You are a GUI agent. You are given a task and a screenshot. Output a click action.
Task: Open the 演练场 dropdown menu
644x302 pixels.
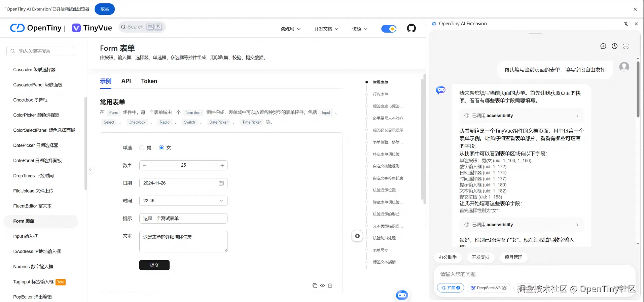coord(291,29)
